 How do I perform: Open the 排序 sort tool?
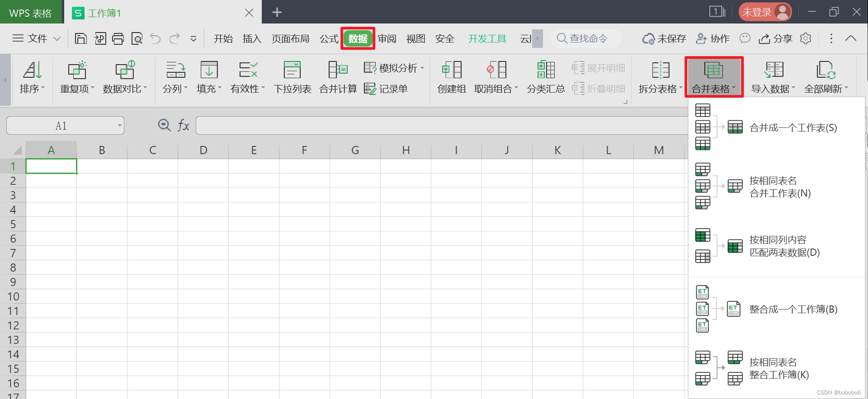(33, 78)
